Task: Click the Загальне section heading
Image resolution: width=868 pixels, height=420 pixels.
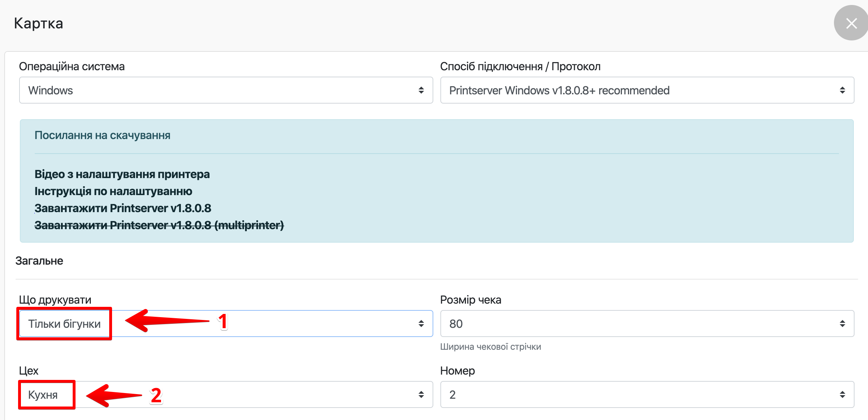Action: tap(39, 261)
